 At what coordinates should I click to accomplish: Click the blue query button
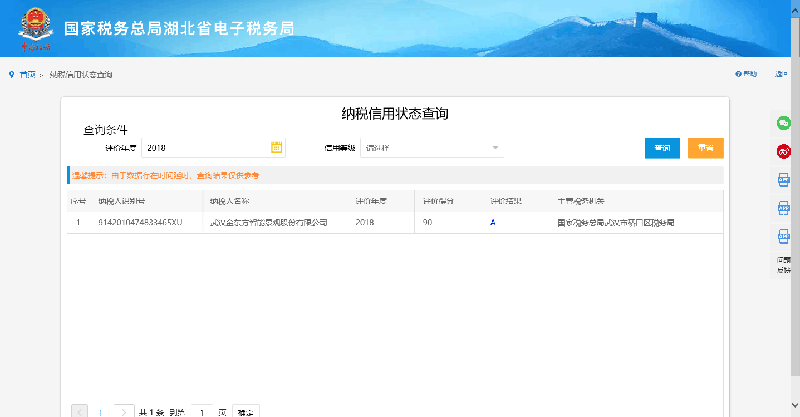point(662,148)
